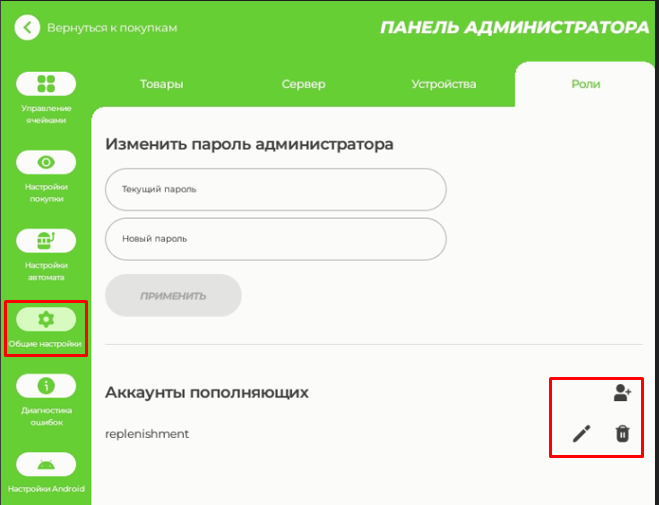The height and width of the screenshot is (505, 659).
Task: Edit the replenishment account with pencil
Action: point(580,434)
